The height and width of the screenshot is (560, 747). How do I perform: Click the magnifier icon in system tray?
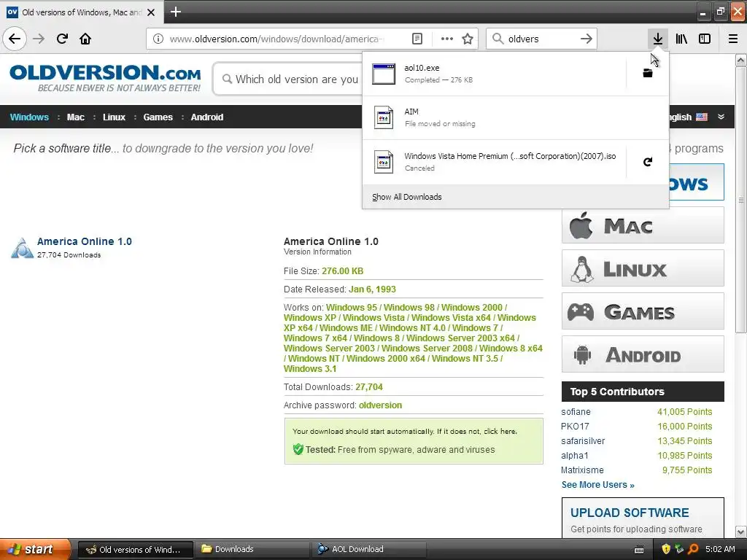pos(693,549)
